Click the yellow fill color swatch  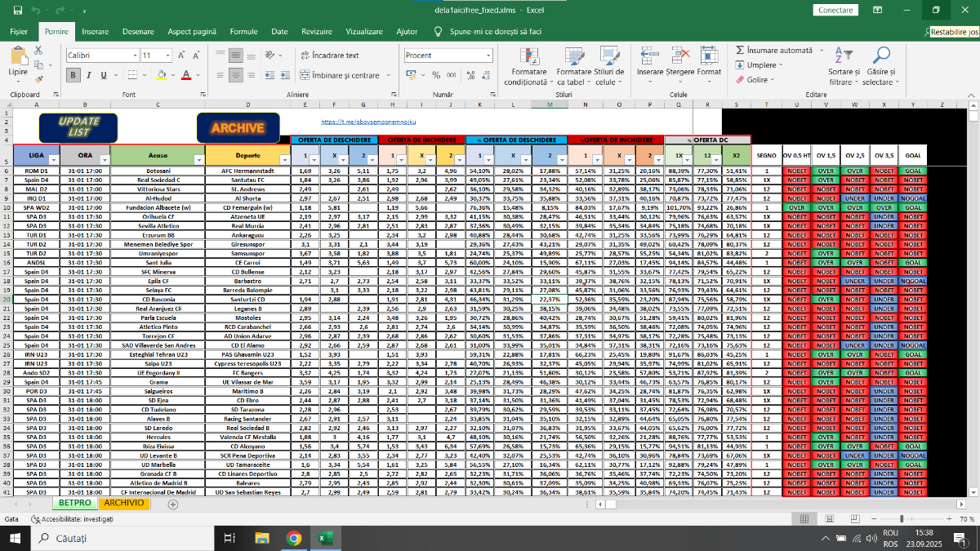point(162,75)
